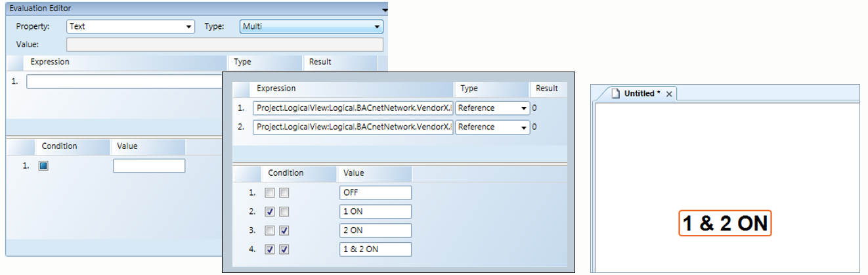
Task: Click the 2 ON value field
Action: point(376,230)
